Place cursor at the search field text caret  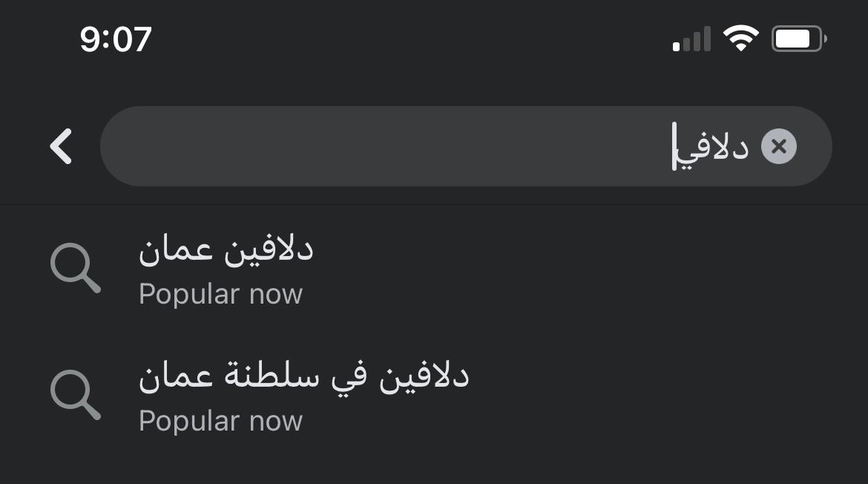click(674, 147)
